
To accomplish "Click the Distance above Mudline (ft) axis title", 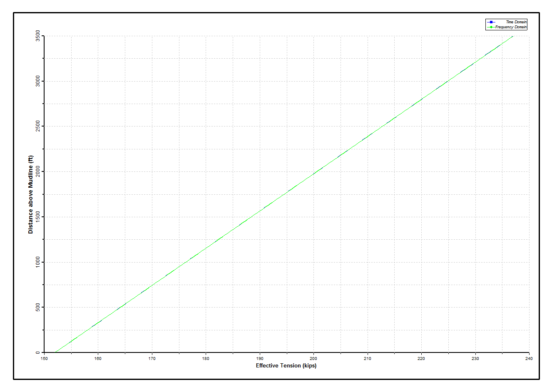I will (30, 194).
